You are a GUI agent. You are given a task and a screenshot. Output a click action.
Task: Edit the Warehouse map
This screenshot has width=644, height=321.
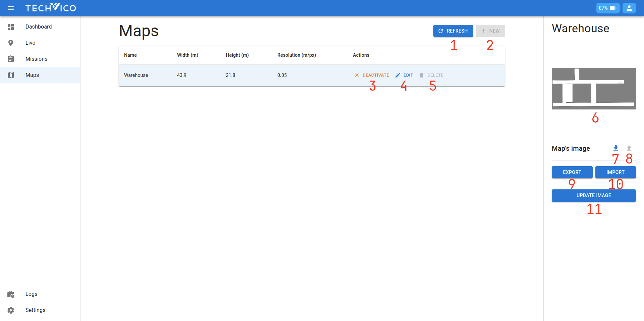click(x=404, y=75)
